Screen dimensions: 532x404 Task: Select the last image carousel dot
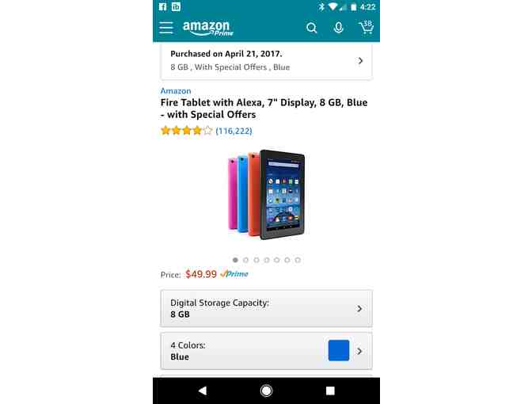pos(298,260)
